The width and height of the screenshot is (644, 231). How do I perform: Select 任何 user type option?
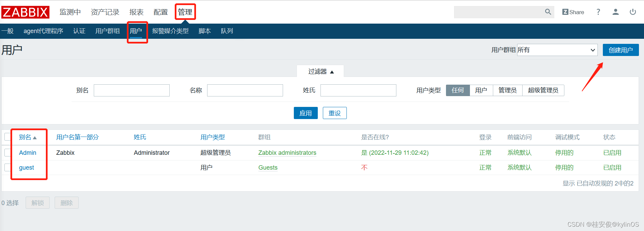click(x=458, y=90)
